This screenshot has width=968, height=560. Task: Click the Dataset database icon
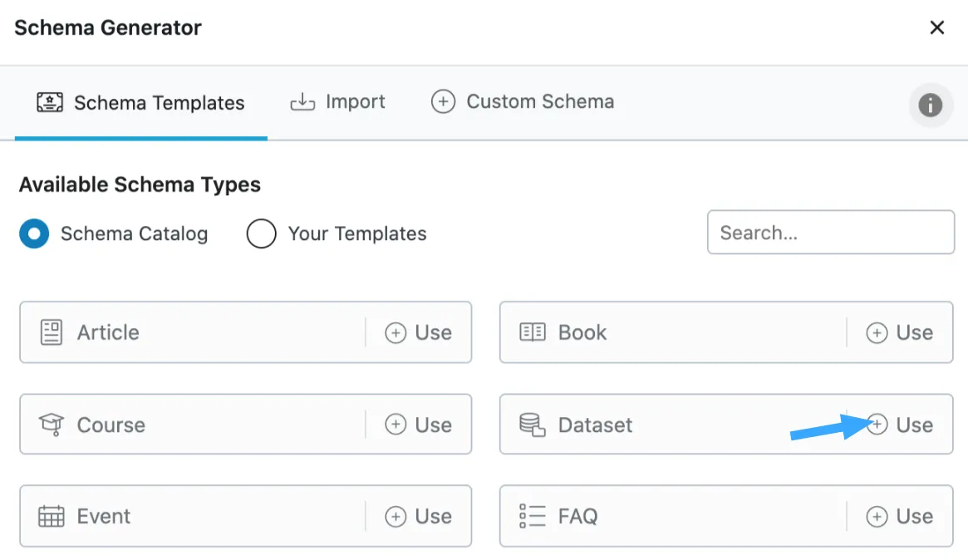(x=531, y=424)
